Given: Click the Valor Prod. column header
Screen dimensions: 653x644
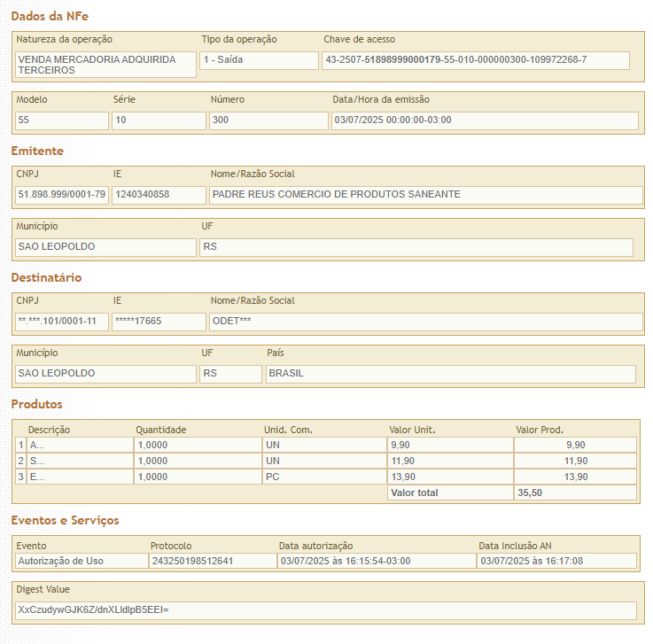Looking at the screenshot, I should click(540, 430).
